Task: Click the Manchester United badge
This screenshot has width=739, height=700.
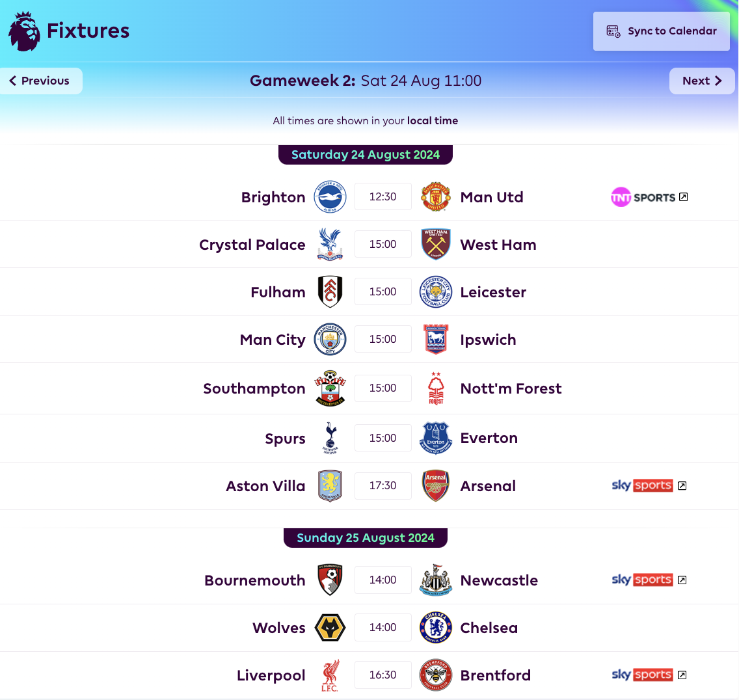Action: click(435, 196)
